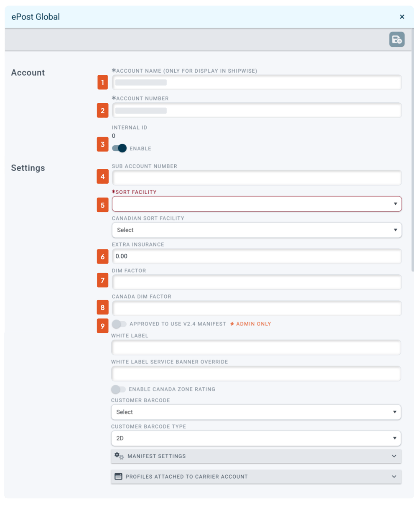
Task: Toggle Approved to Use V2.4 Manifest
Action: pyautogui.click(x=119, y=324)
